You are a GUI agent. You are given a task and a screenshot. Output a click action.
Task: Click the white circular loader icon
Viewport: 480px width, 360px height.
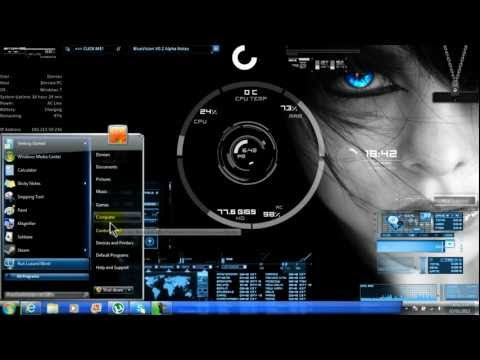[244, 57]
